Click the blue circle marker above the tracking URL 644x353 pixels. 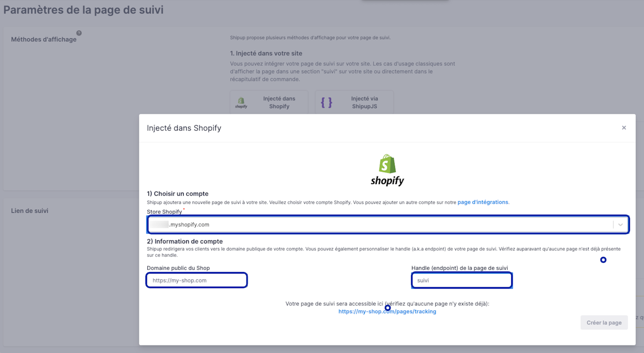click(387, 308)
